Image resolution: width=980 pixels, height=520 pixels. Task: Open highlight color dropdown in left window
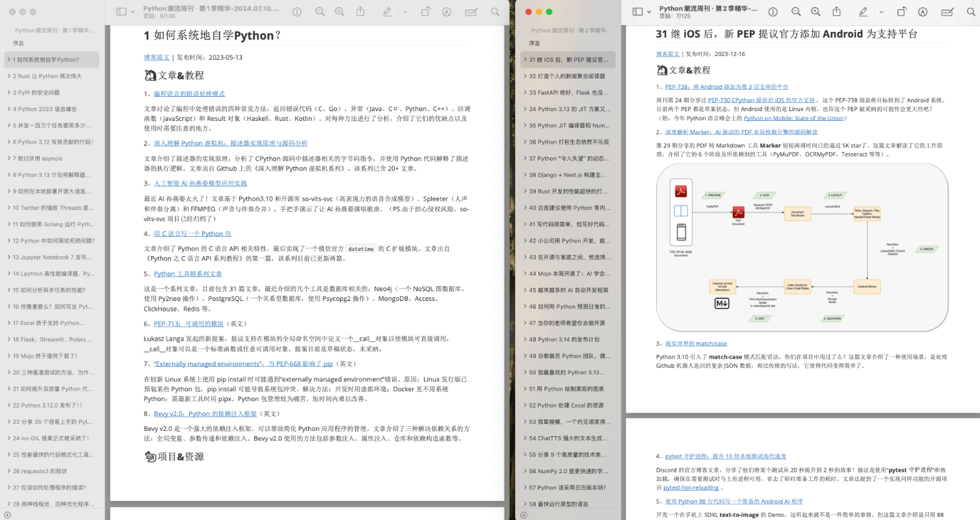click(x=405, y=12)
